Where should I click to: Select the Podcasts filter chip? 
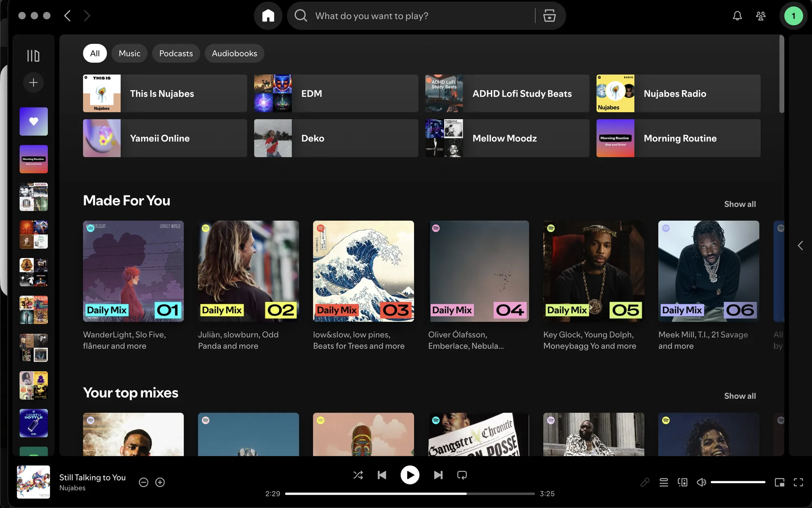(x=176, y=53)
